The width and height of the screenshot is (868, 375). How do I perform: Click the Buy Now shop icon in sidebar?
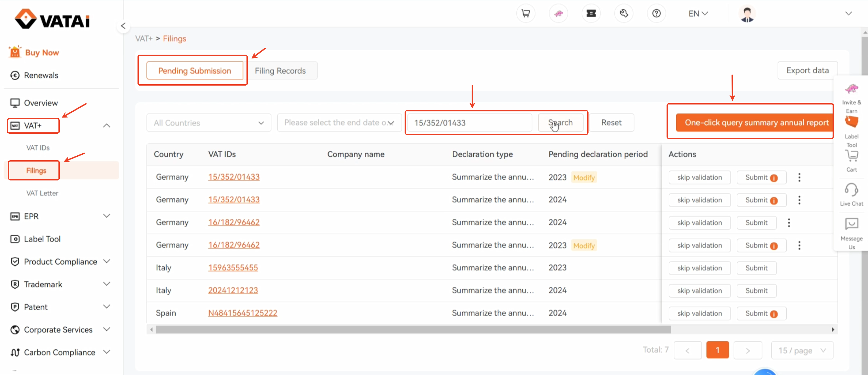point(15,52)
